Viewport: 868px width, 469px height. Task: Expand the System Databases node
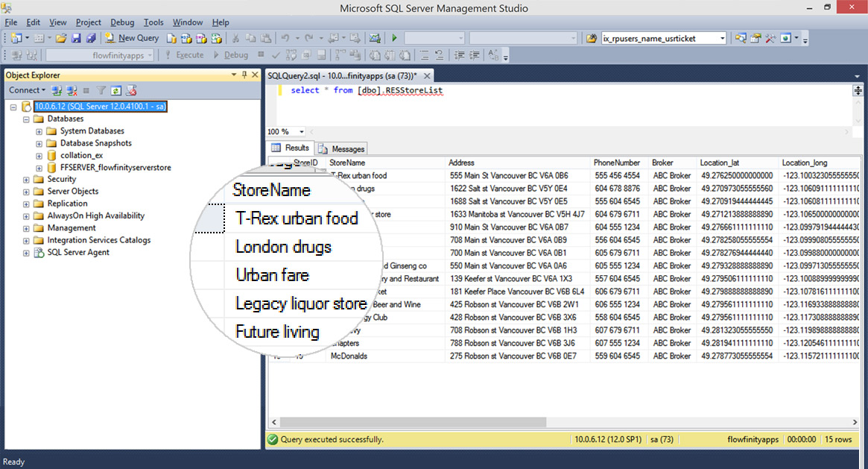click(x=39, y=131)
